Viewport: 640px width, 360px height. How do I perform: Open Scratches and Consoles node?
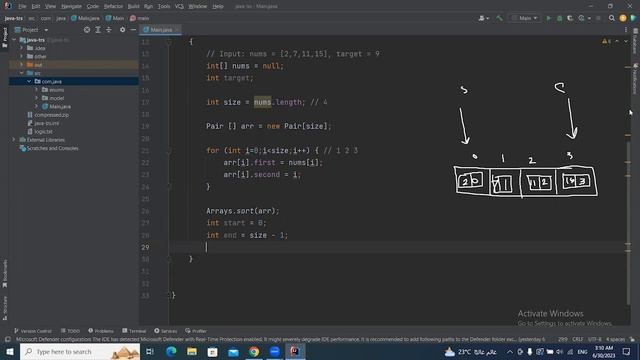click(49, 148)
